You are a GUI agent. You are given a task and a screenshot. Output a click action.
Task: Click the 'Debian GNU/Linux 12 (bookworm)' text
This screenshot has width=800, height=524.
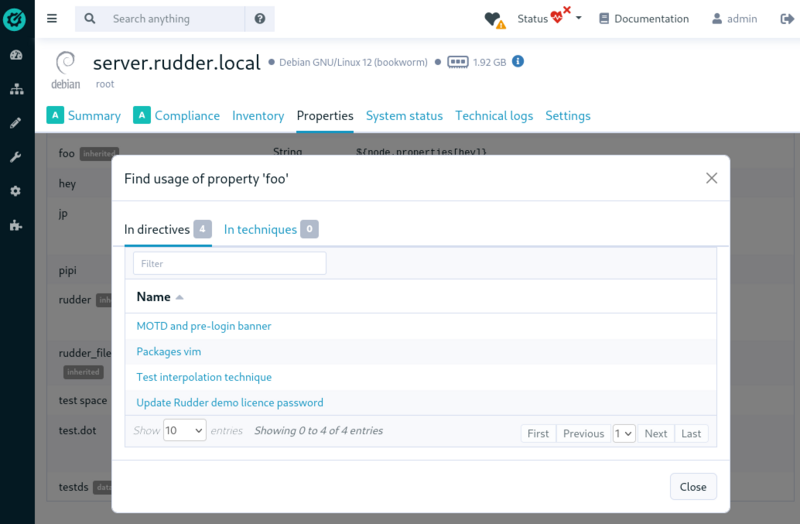tap(353, 62)
